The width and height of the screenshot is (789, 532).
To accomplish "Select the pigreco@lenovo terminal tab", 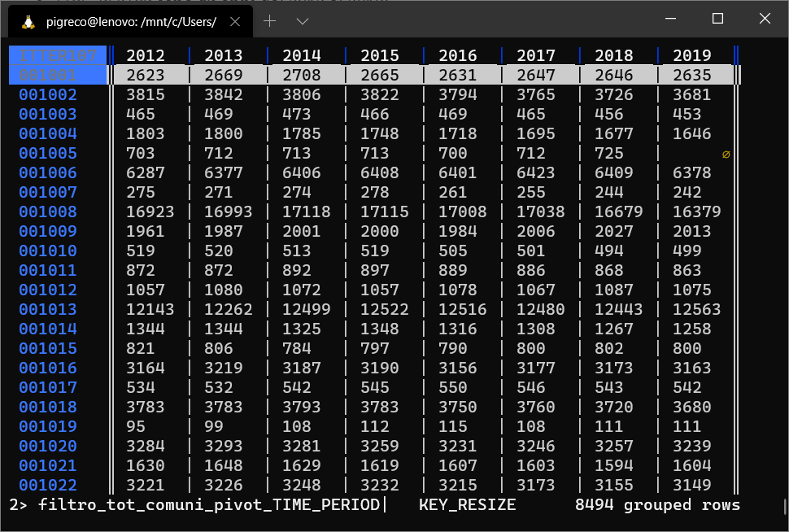I will pos(130,22).
